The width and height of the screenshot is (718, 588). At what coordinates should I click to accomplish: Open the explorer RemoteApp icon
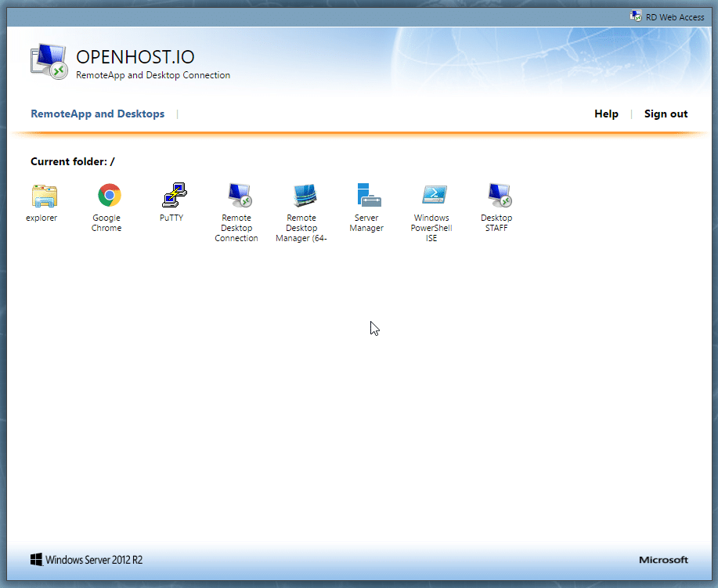[x=44, y=196]
